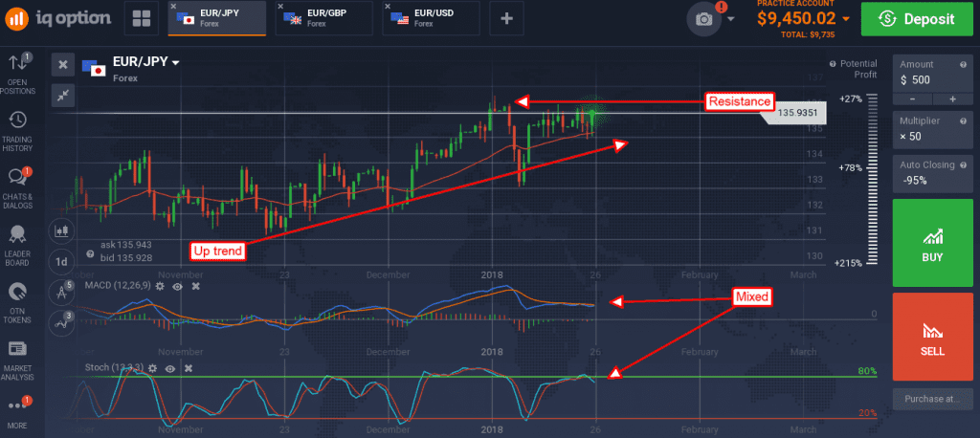Open the Leader Board
This screenshot has width=980, height=438.
click(x=17, y=246)
